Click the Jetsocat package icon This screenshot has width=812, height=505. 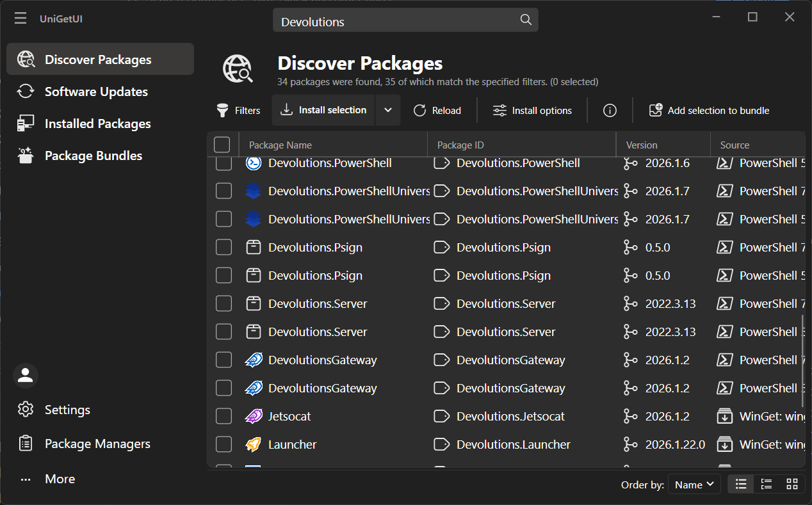coord(254,416)
